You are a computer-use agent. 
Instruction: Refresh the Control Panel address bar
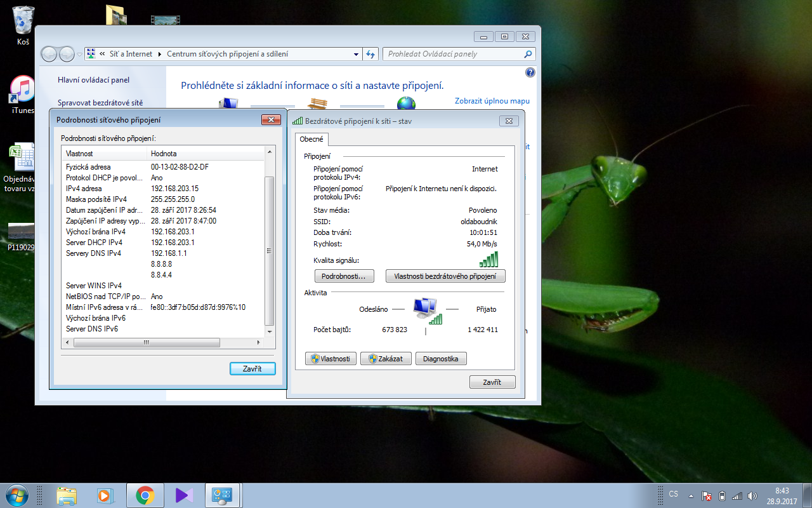[x=371, y=54]
